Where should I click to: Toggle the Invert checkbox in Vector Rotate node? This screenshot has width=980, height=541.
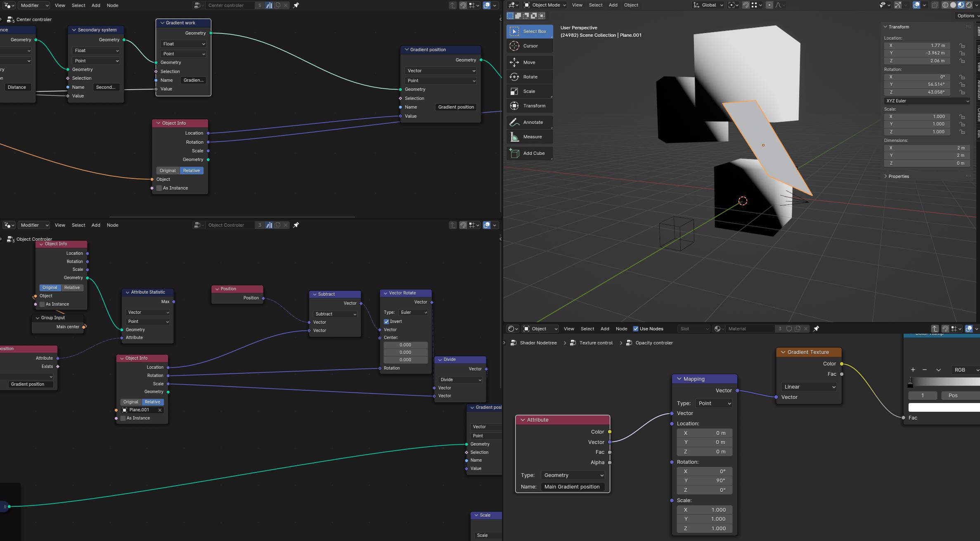pos(386,321)
